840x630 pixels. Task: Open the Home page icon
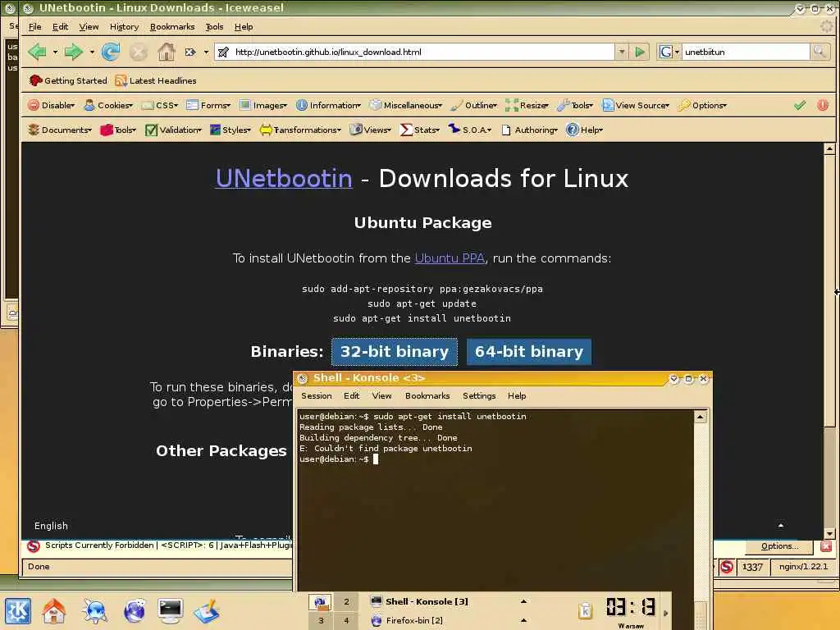click(x=166, y=52)
